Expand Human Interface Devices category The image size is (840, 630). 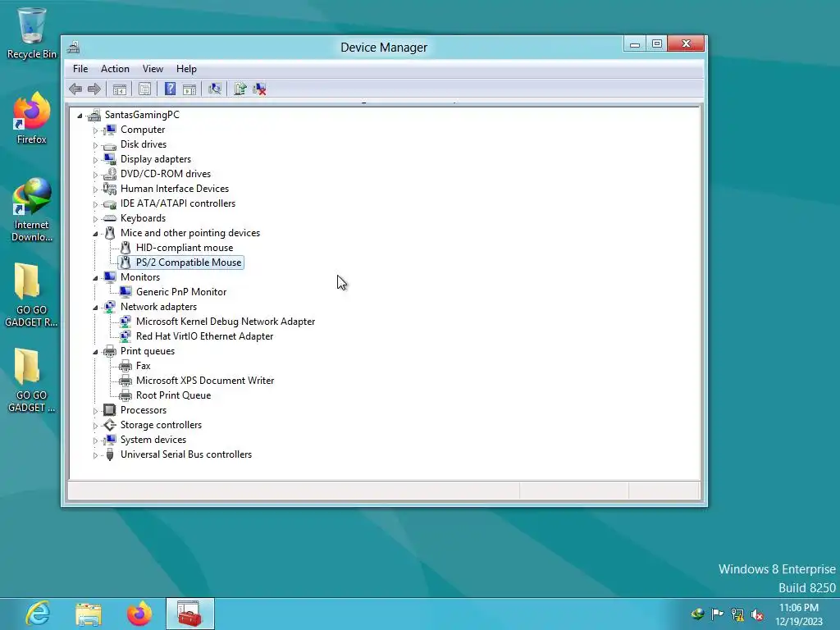[95, 189]
